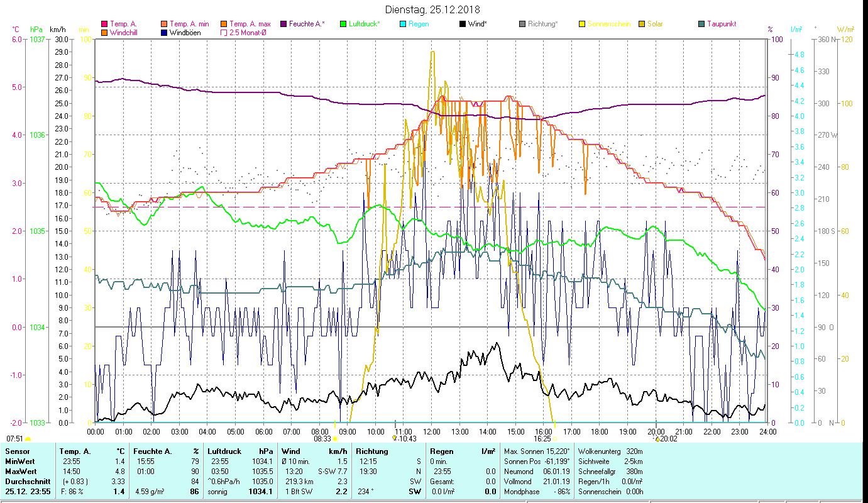Click the Luftdruck column header in table
Image resolution: width=868 pixels, height=503 pixels.
pyautogui.click(x=226, y=451)
